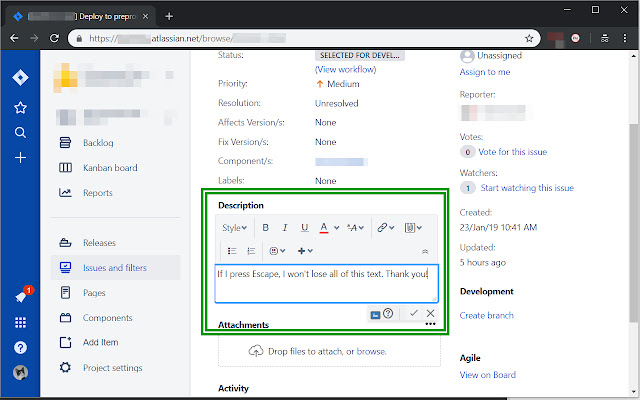The height and width of the screenshot is (400, 640).
Task: Open a new browser tab
Action: point(169,16)
